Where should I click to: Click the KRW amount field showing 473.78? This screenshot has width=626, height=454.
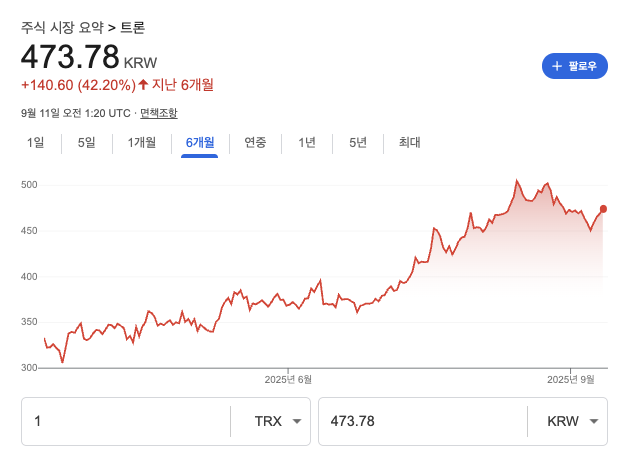point(420,421)
